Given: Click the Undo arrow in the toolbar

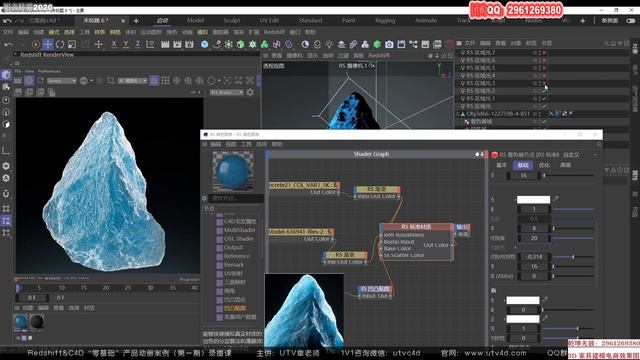Looking at the screenshot, I should coord(8,44).
